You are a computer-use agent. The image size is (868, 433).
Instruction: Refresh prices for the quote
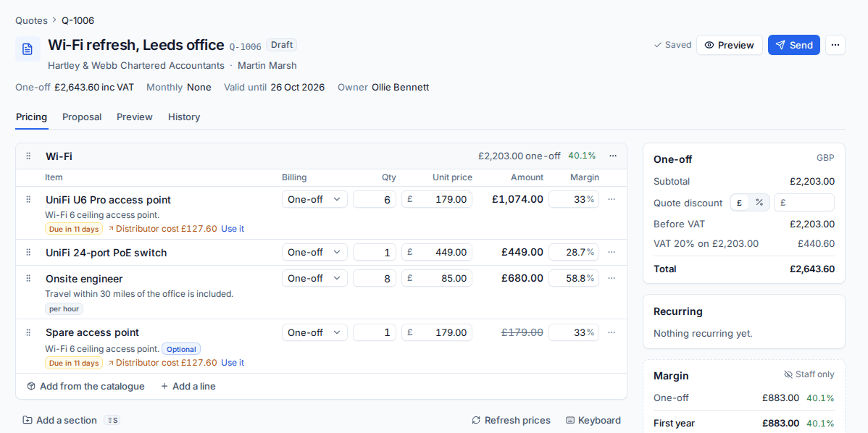511,420
